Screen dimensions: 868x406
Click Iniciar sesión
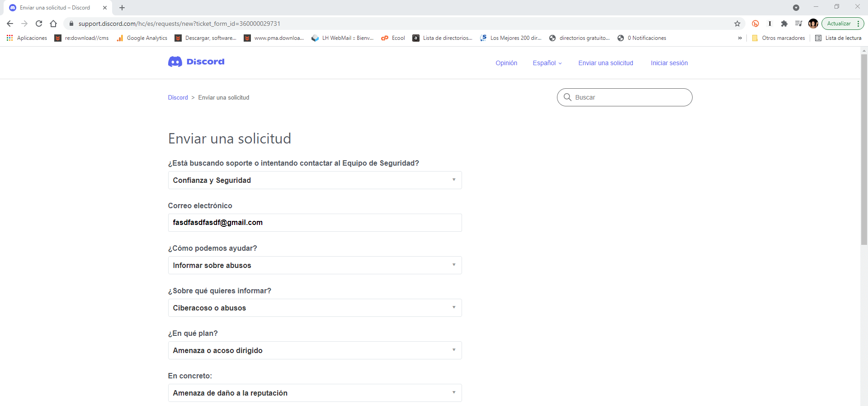tap(669, 63)
